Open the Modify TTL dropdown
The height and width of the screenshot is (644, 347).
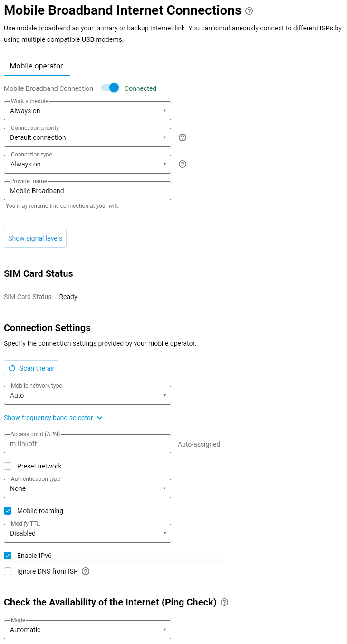(87, 533)
